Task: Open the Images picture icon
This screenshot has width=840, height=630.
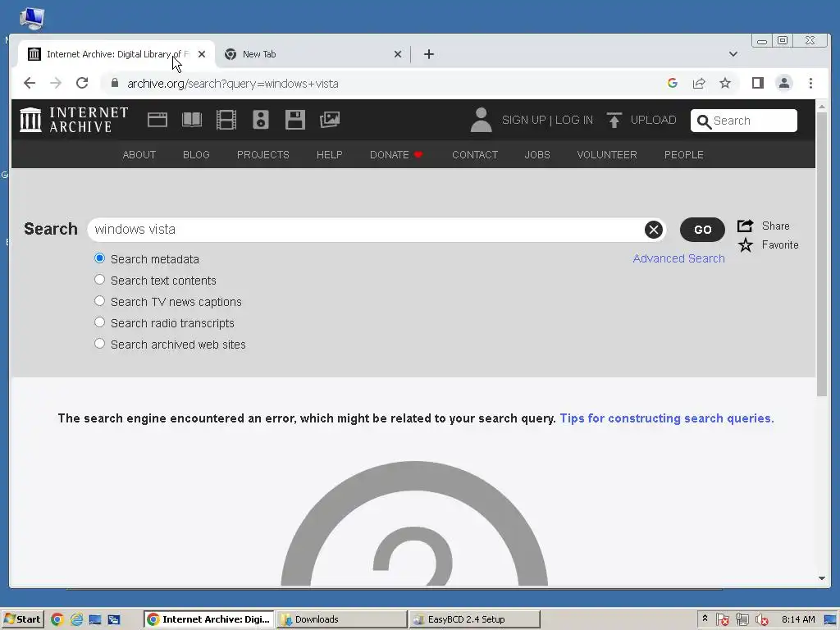Action: (330, 120)
